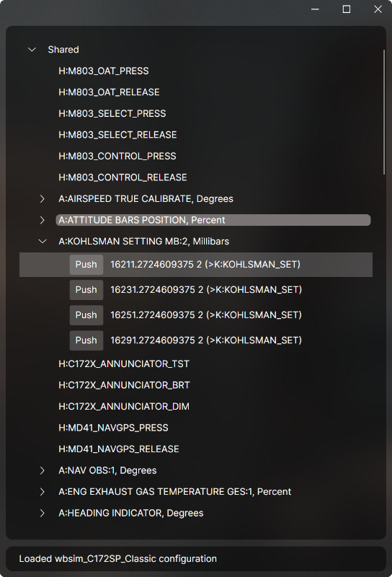Collapse A:KOHLSMAN SETTING MB:2 node
392x577 pixels.
click(x=43, y=242)
